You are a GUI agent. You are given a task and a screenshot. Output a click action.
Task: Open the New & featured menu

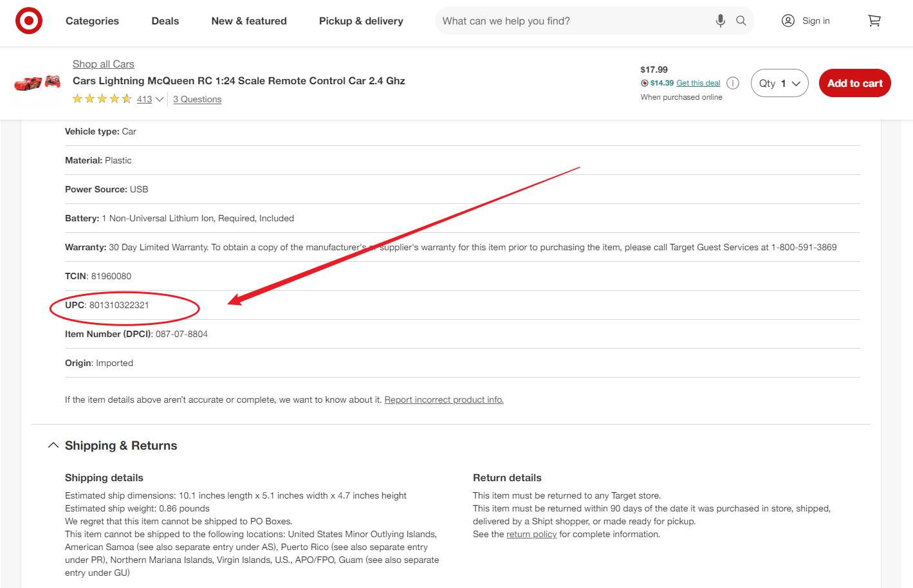click(x=249, y=21)
